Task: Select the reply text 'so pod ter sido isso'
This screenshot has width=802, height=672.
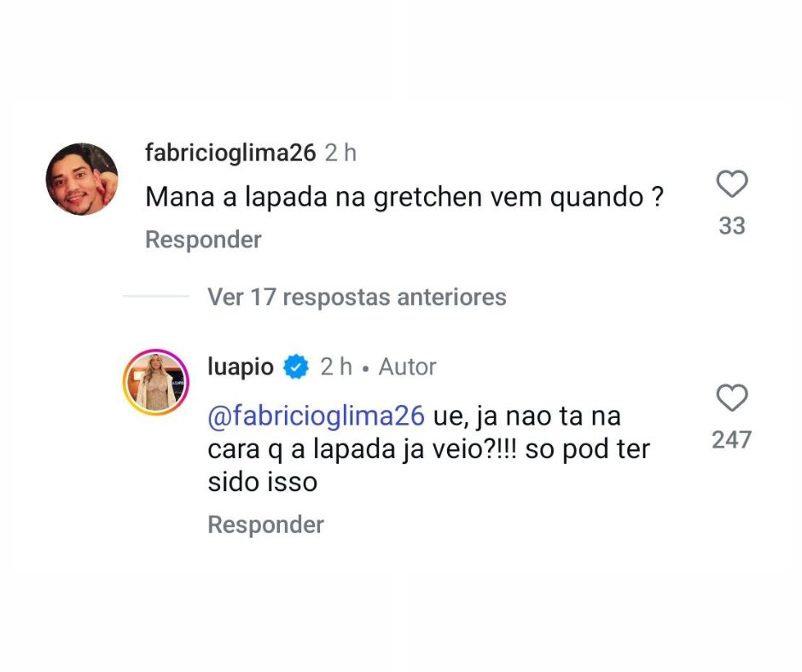Action: pyautogui.click(x=427, y=465)
